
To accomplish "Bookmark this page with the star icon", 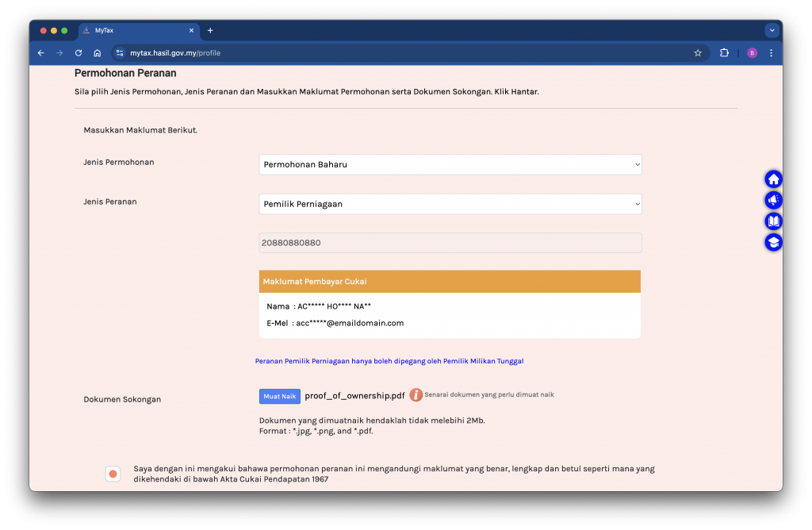I will [x=698, y=53].
